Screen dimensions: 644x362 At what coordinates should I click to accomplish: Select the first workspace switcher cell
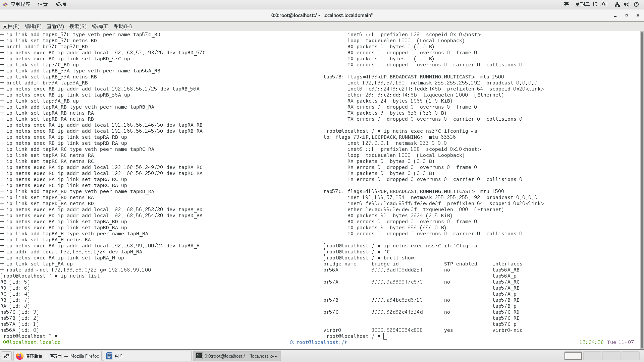click(573, 356)
